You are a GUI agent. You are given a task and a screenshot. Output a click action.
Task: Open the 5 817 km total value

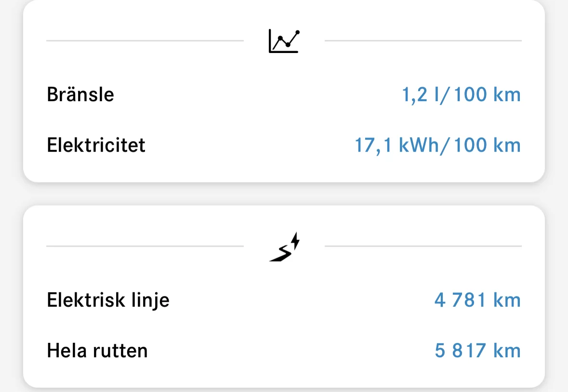pyautogui.click(x=477, y=351)
